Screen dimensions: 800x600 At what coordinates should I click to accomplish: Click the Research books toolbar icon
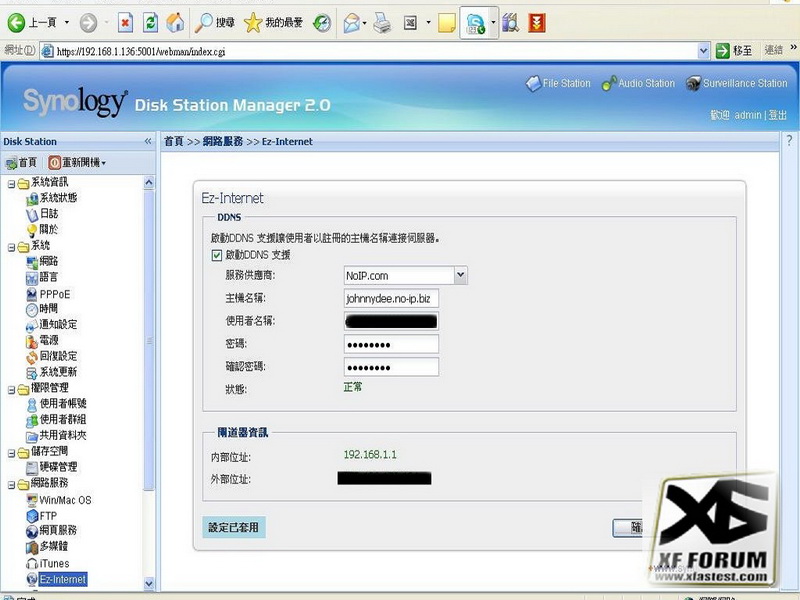point(510,22)
